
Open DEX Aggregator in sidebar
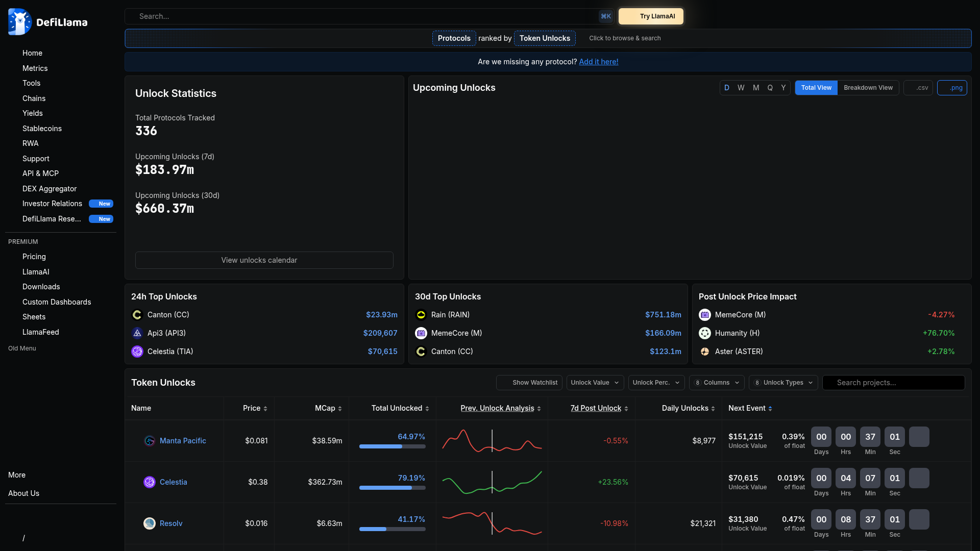[x=50, y=189]
